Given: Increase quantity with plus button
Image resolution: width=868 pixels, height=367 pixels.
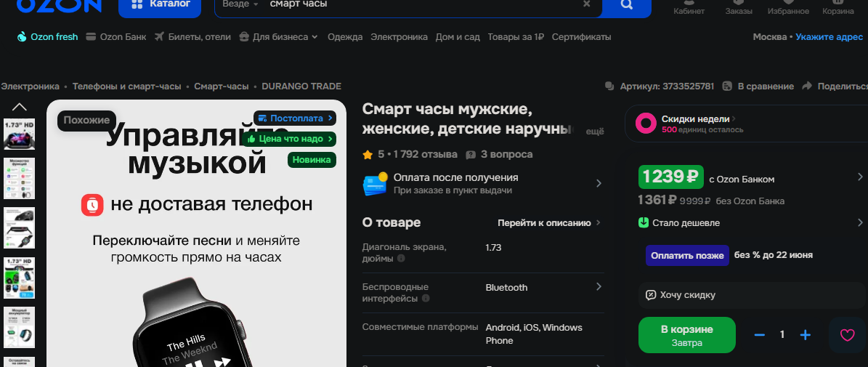Looking at the screenshot, I should [x=806, y=335].
